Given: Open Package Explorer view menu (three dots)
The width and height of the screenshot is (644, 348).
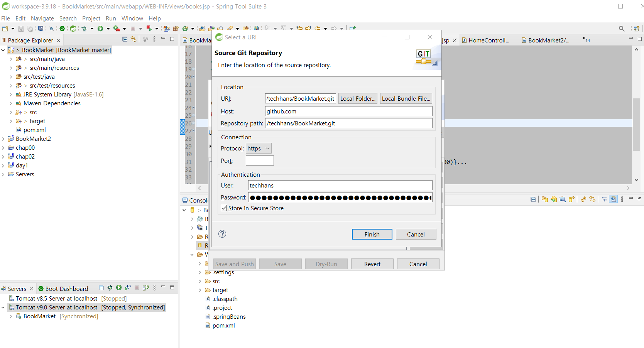Looking at the screenshot, I should coord(154,39).
